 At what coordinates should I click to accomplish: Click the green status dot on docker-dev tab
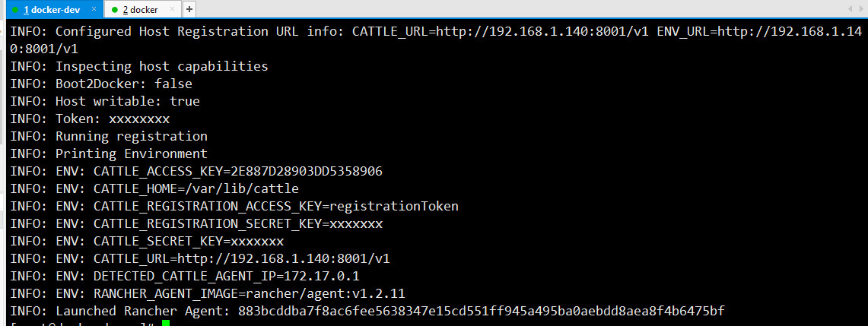tap(15, 10)
